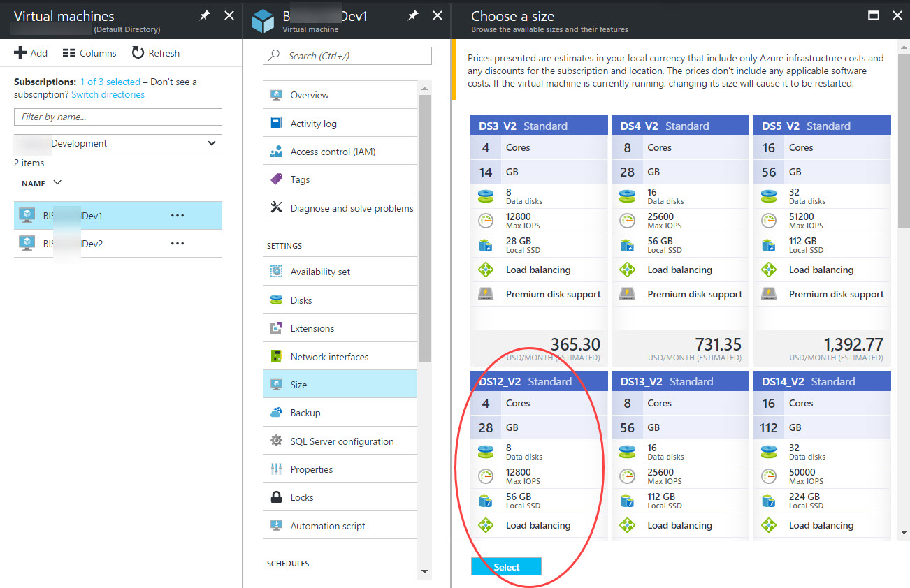Click the DS3_V2 Premium disk support icon
Viewport: 910px width, 588px height.
click(486, 294)
